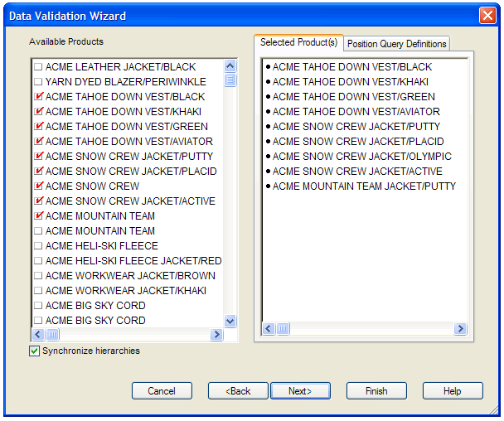Viewport: 504px width, 421px height.
Task: Check ACME LEATHER JACKET/BLACK checkbox
Action: point(38,67)
